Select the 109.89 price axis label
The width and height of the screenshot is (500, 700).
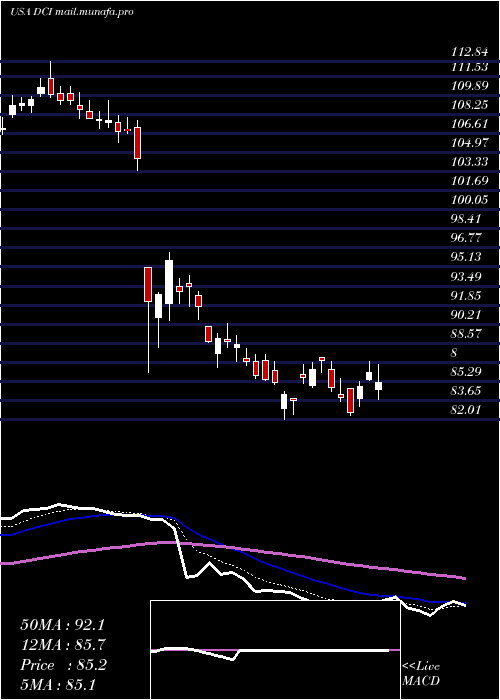(x=470, y=86)
